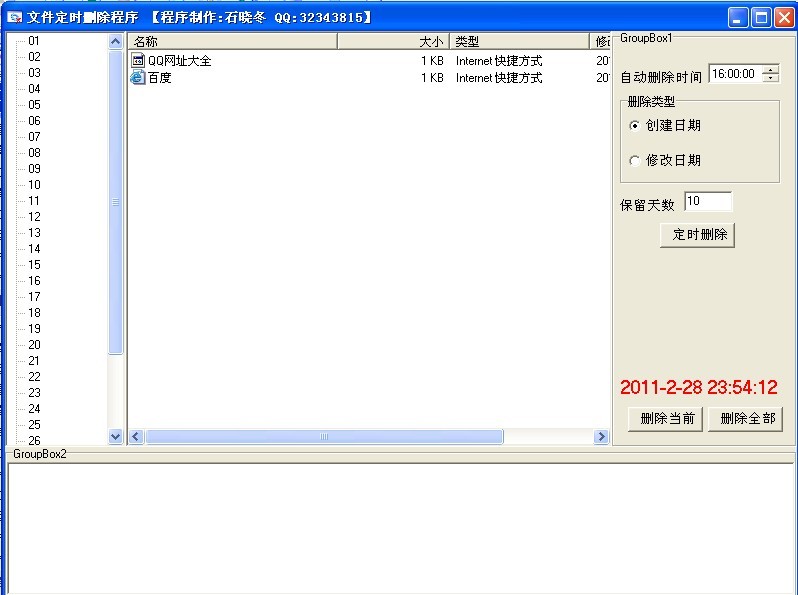
Task: Select tree item 14
Action: click(34, 249)
